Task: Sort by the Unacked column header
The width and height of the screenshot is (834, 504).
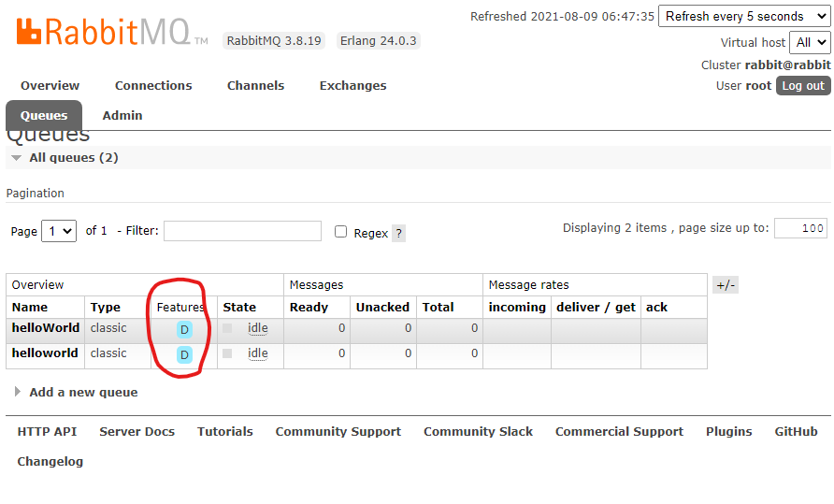Action: 382,308
